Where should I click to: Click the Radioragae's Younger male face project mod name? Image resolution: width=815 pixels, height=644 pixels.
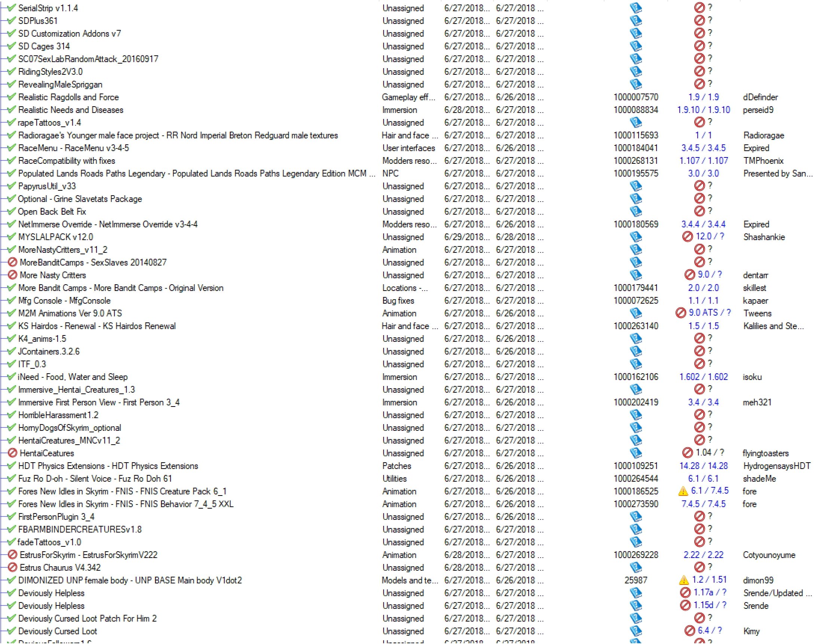(x=178, y=135)
